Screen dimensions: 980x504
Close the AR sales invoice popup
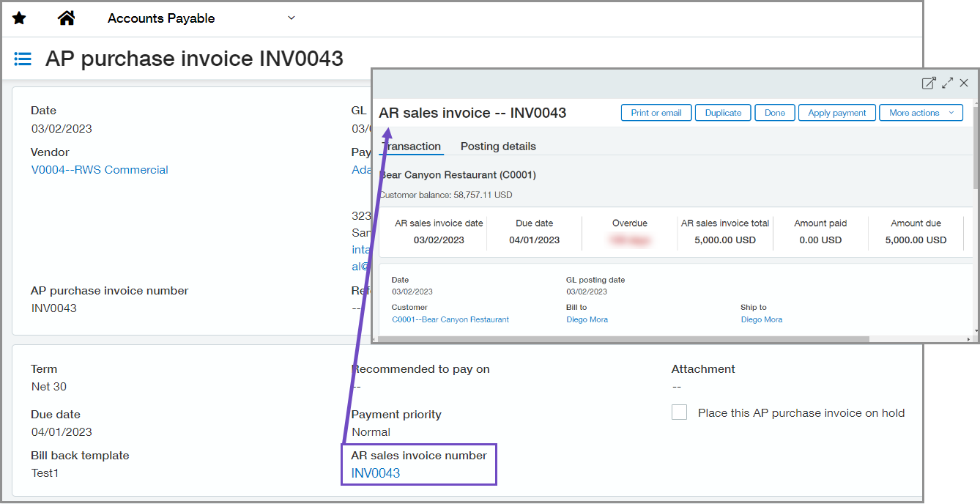pos(964,84)
